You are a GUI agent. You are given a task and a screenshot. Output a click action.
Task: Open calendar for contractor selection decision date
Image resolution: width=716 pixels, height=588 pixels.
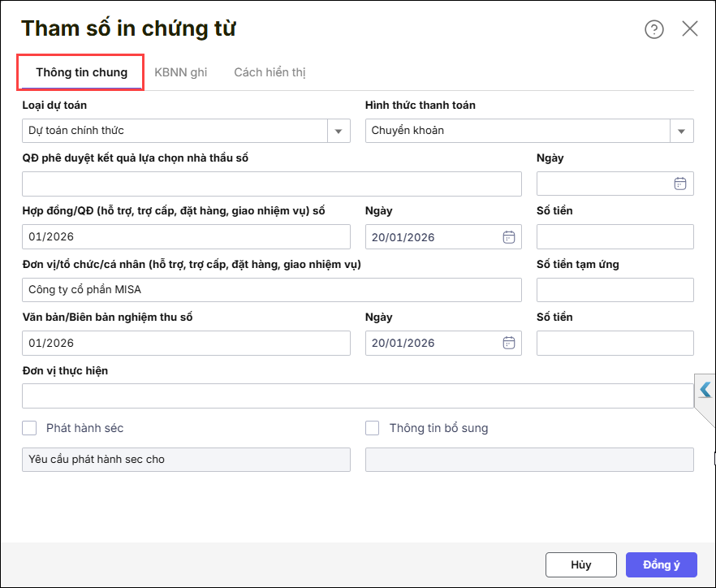pos(679,184)
